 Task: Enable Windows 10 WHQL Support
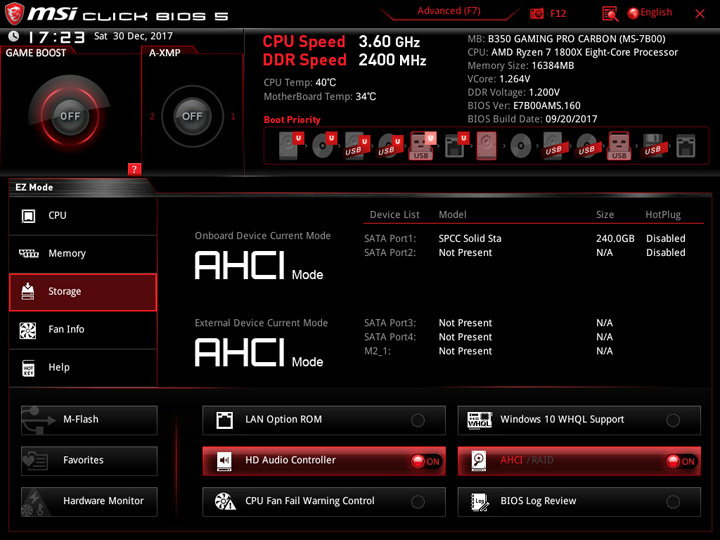(x=579, y=420)
